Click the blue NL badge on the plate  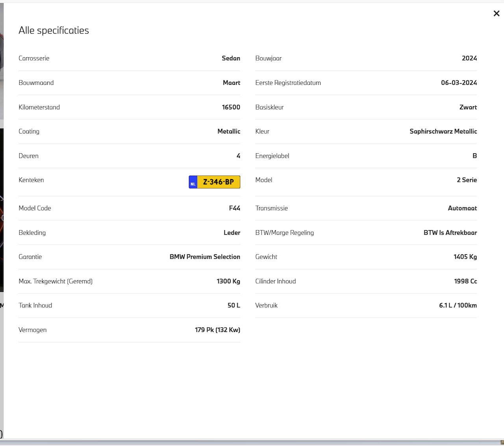point(193,182)
